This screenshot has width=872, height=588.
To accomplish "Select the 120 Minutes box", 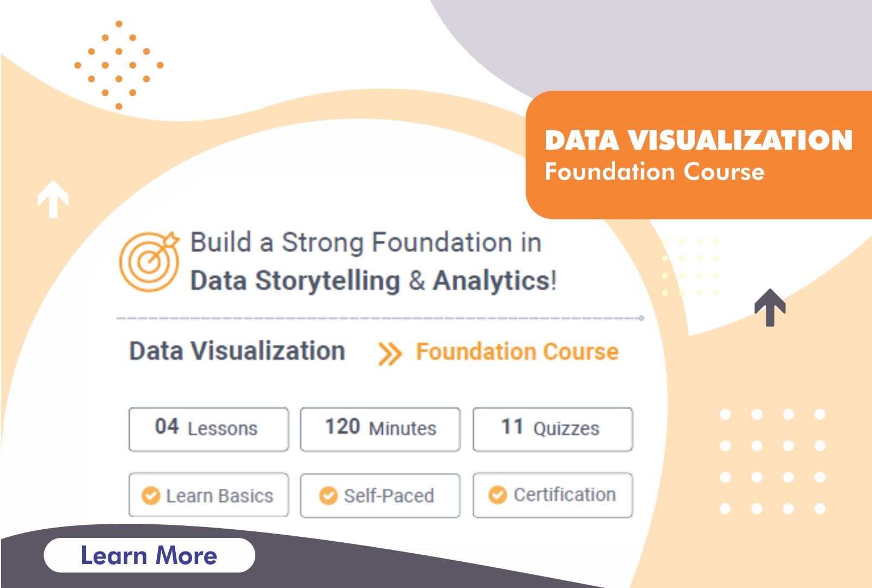I will click(380, 429).
